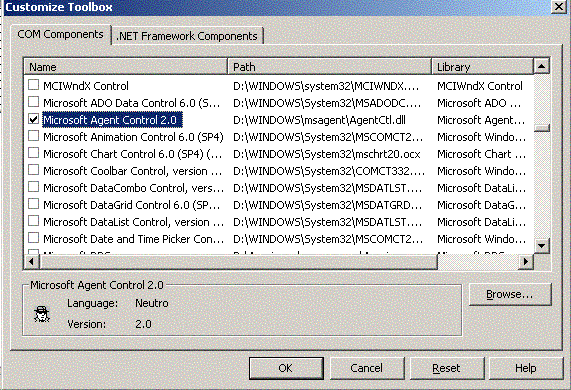Image resolution: width=571 pixels, height=390 pixels.
Task: Click the highlighted Microsoft Agent Control 2.0 name
Action: point(112,120)
